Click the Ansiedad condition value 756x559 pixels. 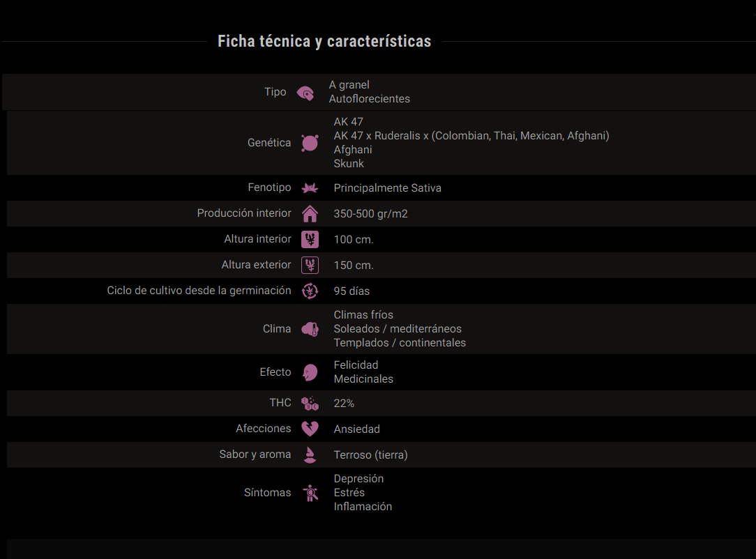357,429
